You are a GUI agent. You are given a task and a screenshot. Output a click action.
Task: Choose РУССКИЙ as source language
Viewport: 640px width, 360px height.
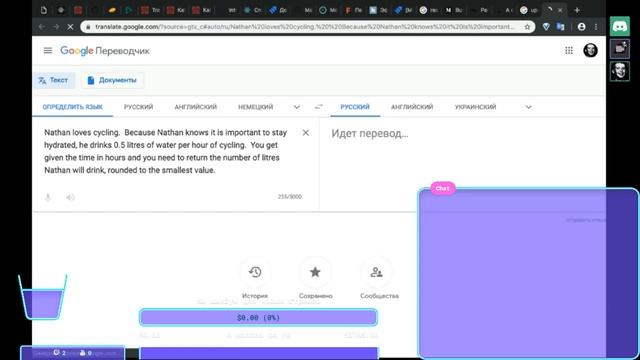pos(138,107)
